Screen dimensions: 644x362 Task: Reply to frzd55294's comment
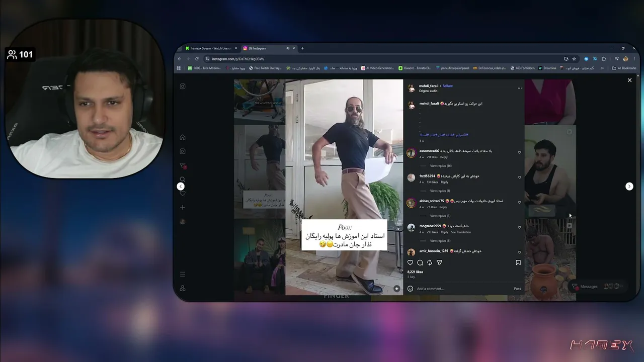pyautogui.click(x=444, y=182)
